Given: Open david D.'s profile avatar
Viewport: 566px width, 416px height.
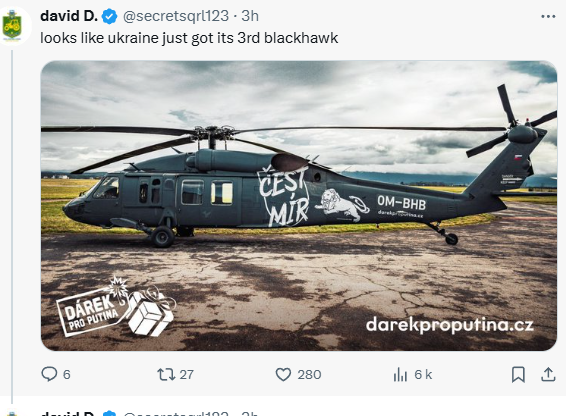Looking at the screenshot, I should click(13, 25).
